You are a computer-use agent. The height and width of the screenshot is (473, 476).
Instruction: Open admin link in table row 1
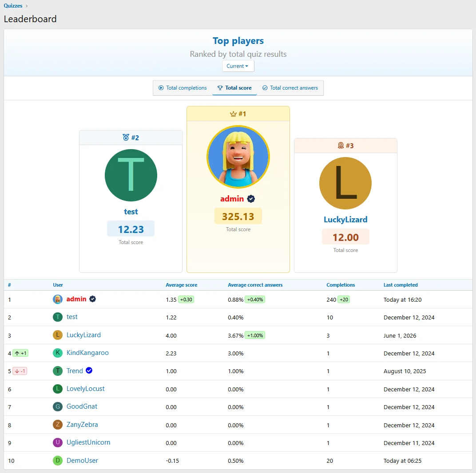pos(76,299)
